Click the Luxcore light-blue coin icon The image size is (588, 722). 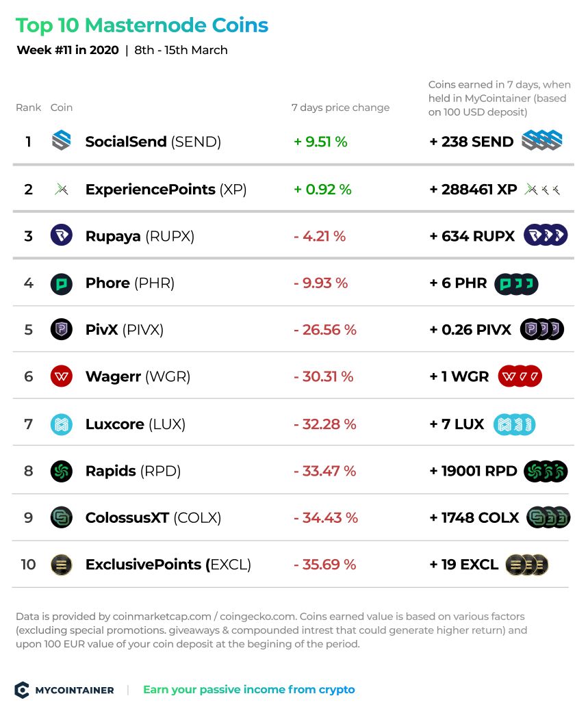click(x=61, y=424)
